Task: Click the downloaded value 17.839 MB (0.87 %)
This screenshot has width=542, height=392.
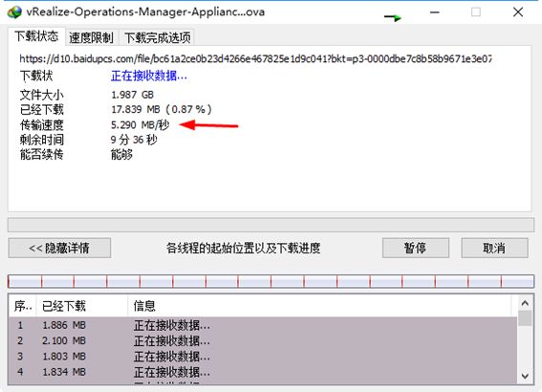Action: (162, 110)
